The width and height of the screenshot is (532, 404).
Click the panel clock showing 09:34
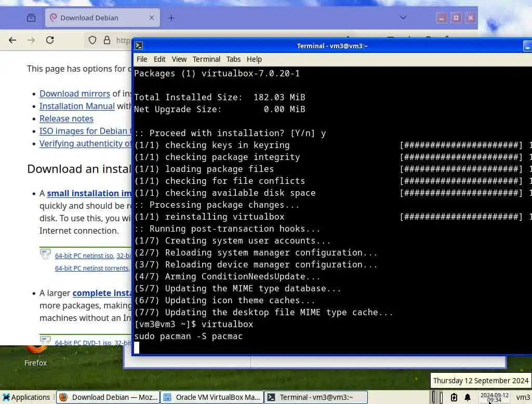pos(495,397)
